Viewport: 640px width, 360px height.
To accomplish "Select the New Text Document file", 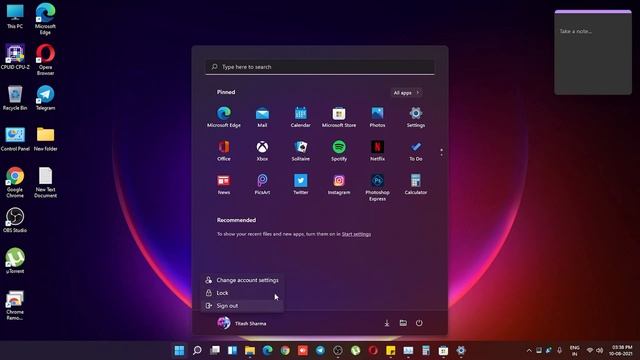I will pyautogui.click(x=45, y=182).
